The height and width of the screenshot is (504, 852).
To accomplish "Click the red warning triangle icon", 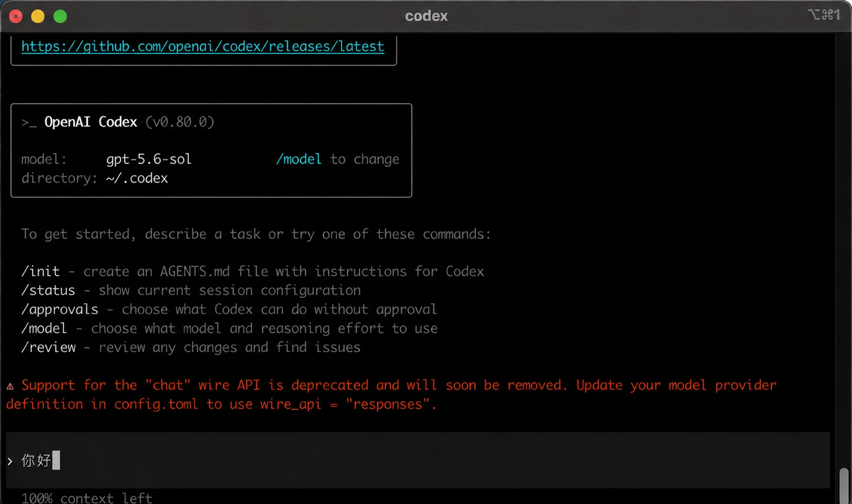I will (x=10, y=386).
